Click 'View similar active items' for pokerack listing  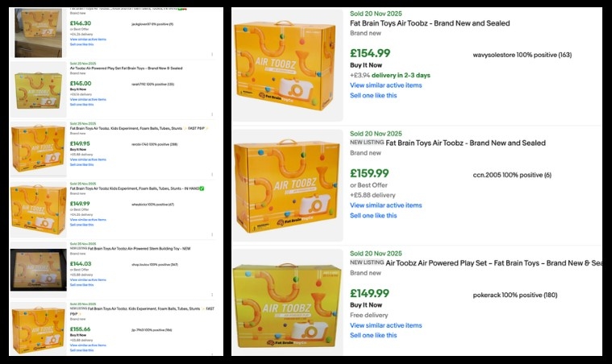(385, 325)
